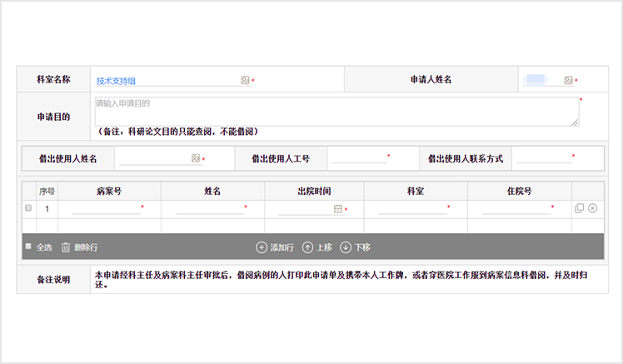Click the 下移 down arrow icon
This screenshot has height=364, width=623.
(x=346, y=247)
